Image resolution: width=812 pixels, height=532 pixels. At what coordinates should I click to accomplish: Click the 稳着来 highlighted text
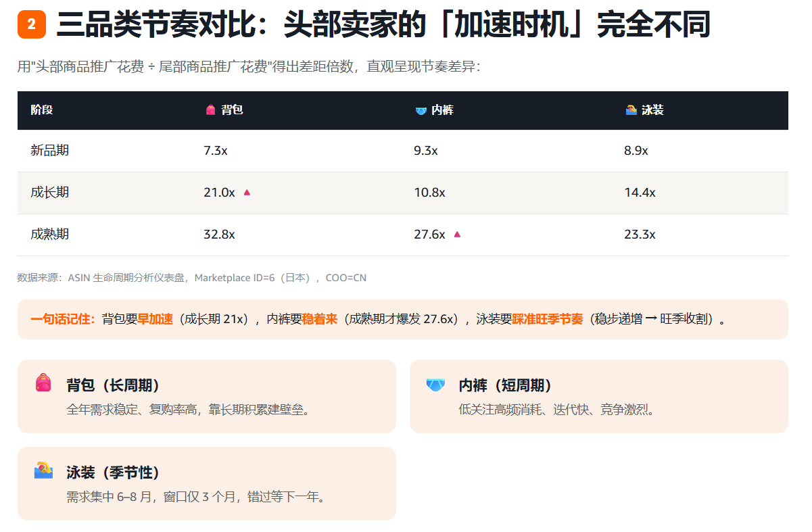319,319
